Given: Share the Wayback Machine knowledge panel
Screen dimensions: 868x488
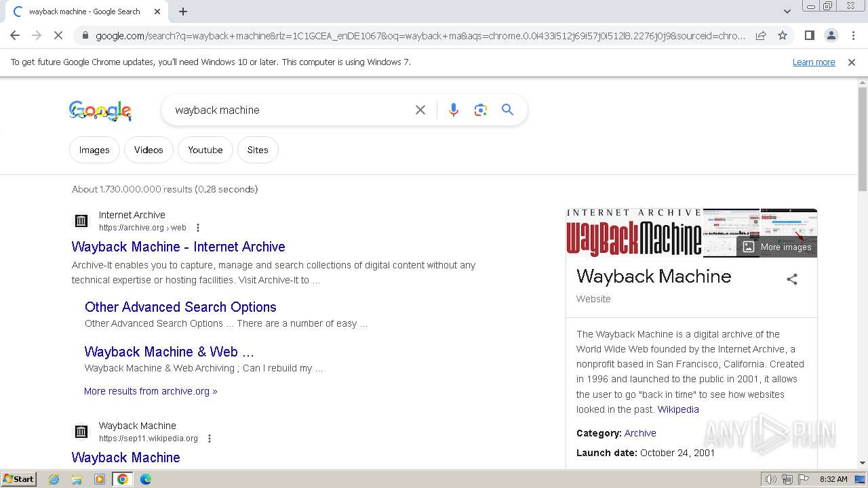Looking at the screenshot, I should 792,279.
